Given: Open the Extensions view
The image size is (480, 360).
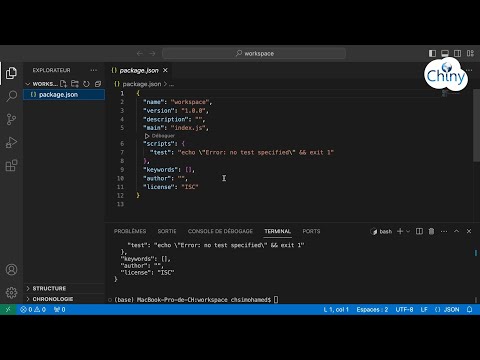Looking at the screenshot, I should coord(11,165).
